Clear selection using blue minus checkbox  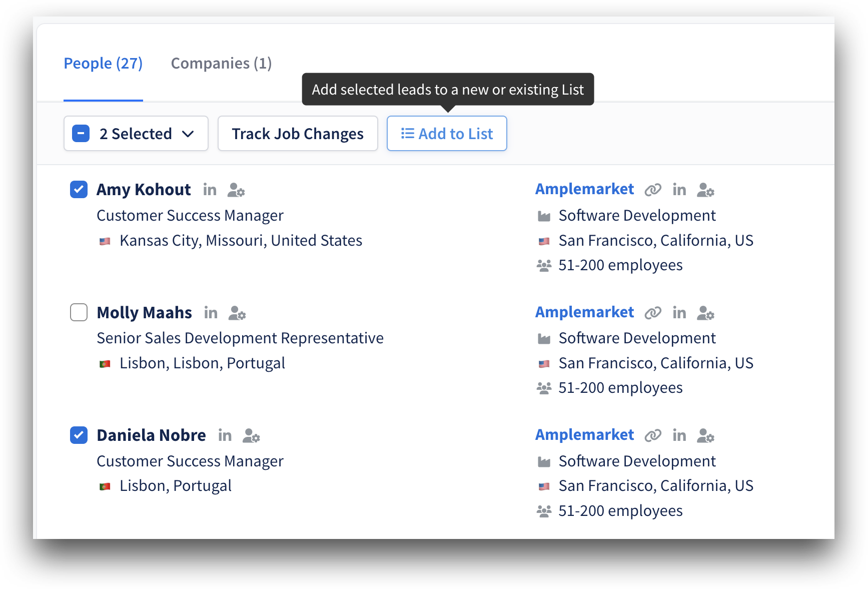(x=81, y=134)
